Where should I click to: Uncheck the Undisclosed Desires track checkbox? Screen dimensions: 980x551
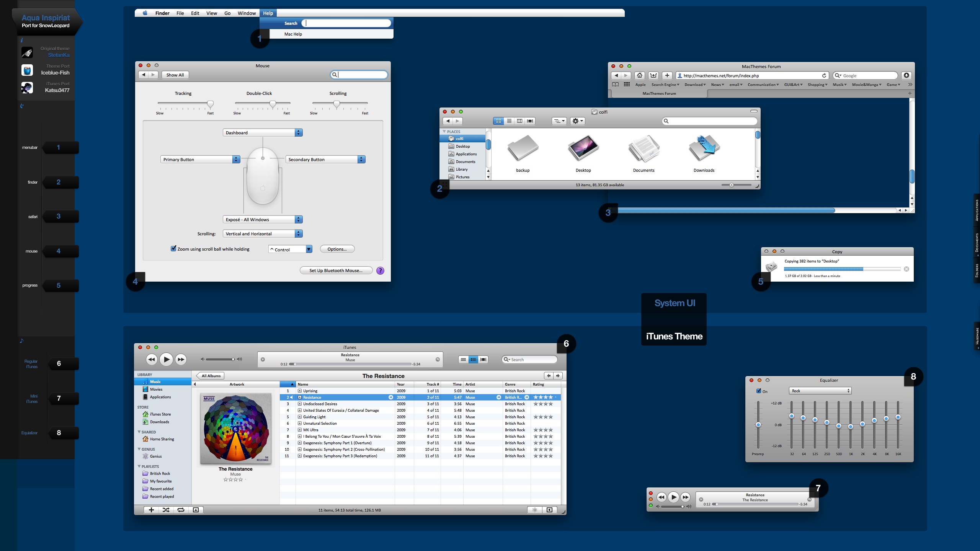[300, 404]
